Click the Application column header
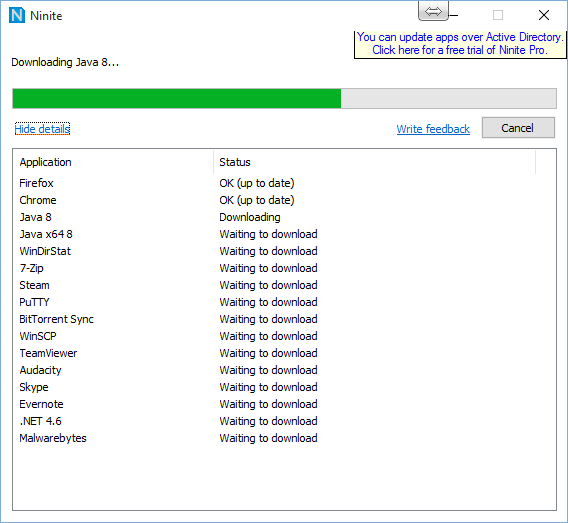This screenshot has width=568, height=523. 113,162
